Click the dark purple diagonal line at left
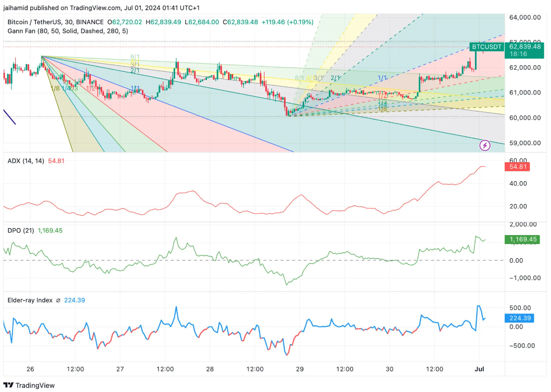 tap(10, 117)
